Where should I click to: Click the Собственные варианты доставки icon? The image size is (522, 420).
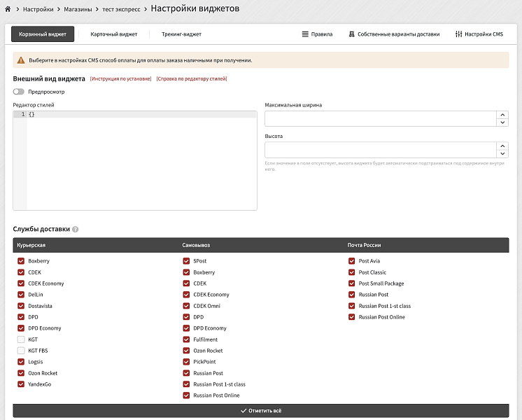[351, 34]
